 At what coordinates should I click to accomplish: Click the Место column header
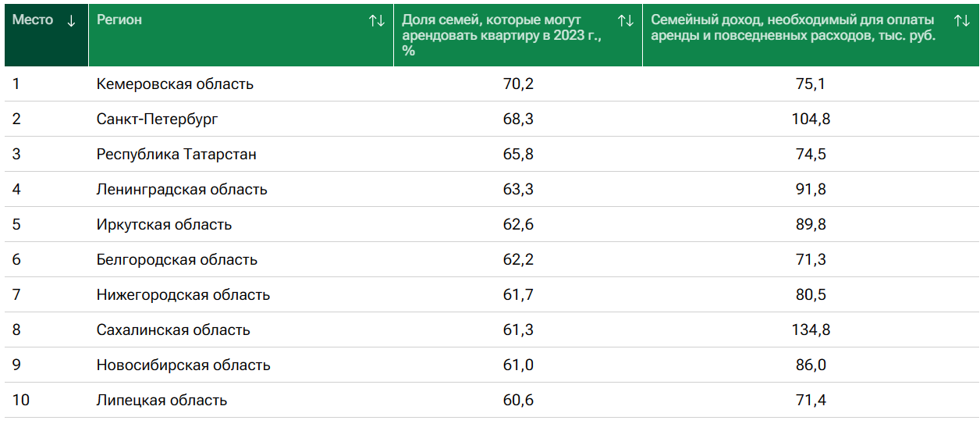33,20
